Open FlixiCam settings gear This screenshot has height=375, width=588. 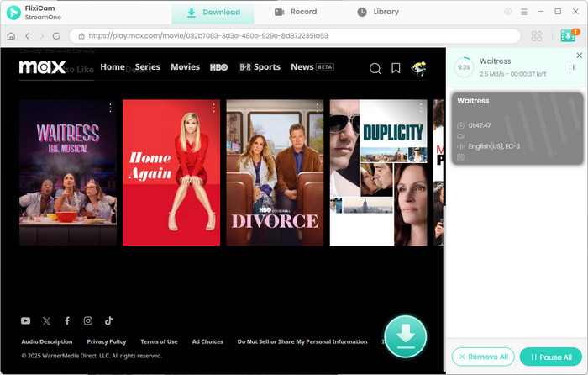point(507,12)
